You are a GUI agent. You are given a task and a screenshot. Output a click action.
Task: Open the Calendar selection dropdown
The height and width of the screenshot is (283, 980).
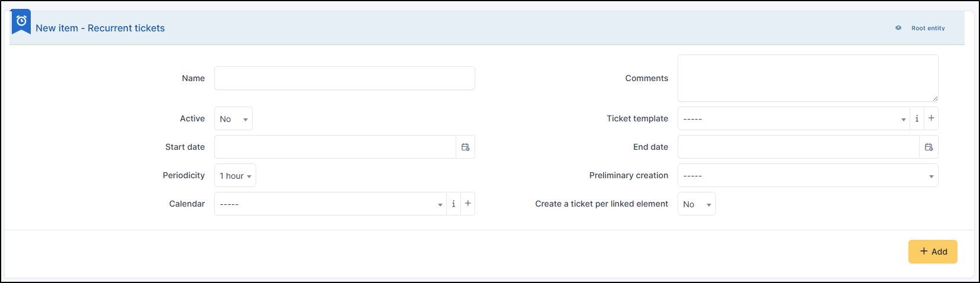click(330, 204)
